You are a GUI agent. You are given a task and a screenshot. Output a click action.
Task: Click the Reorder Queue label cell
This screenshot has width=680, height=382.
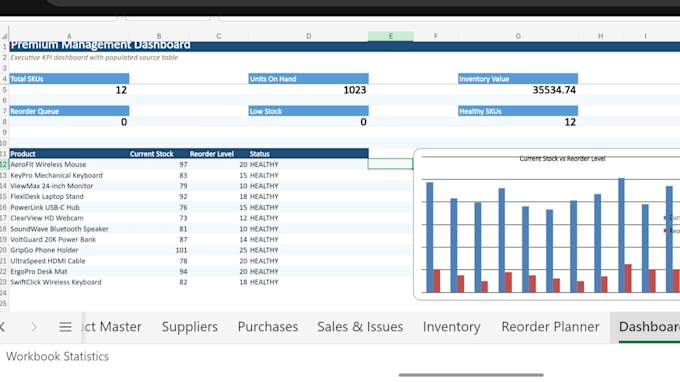tap(69, 111)
